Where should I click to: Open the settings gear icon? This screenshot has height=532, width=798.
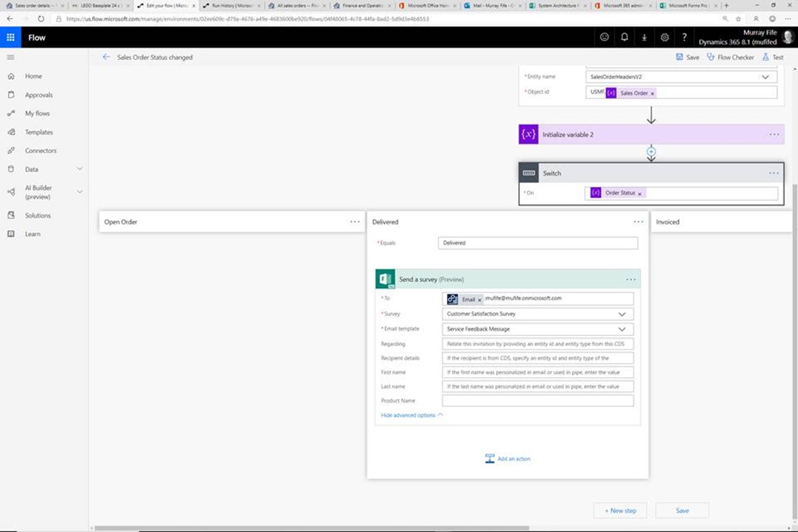click(664, 37)
